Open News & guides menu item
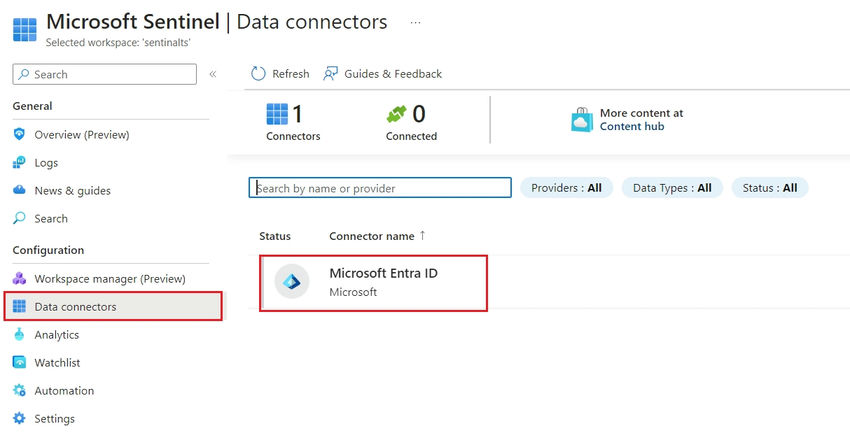 click(72, 191)
